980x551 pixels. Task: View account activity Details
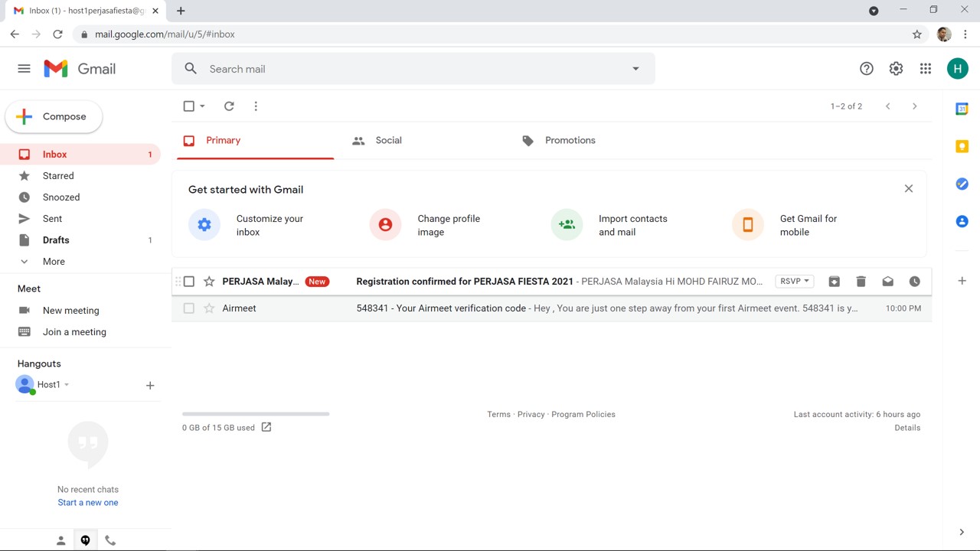907,428
